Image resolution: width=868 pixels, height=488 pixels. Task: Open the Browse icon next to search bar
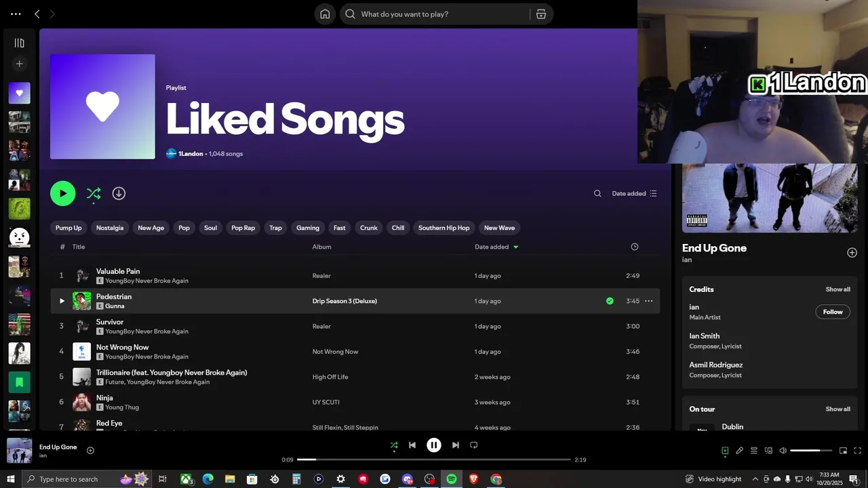pos(541,14)
